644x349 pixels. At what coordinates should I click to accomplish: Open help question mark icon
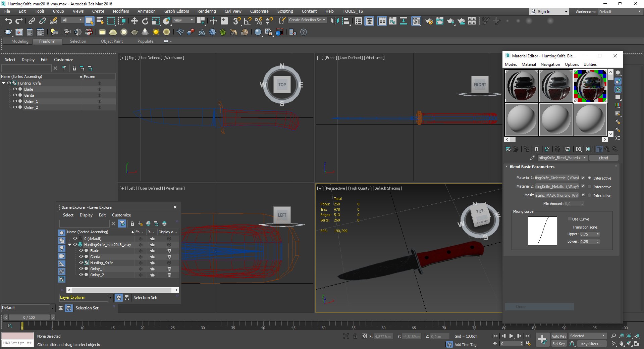pyautogui.click(x=304, y=32)
